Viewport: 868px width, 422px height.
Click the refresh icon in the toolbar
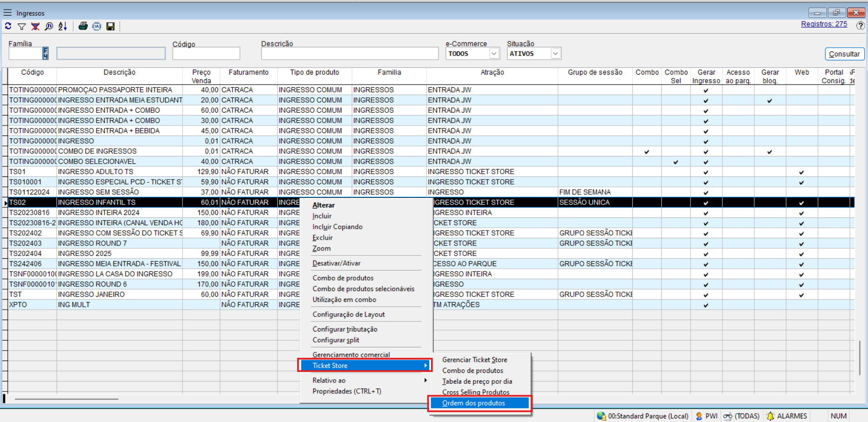pos(8,26)
